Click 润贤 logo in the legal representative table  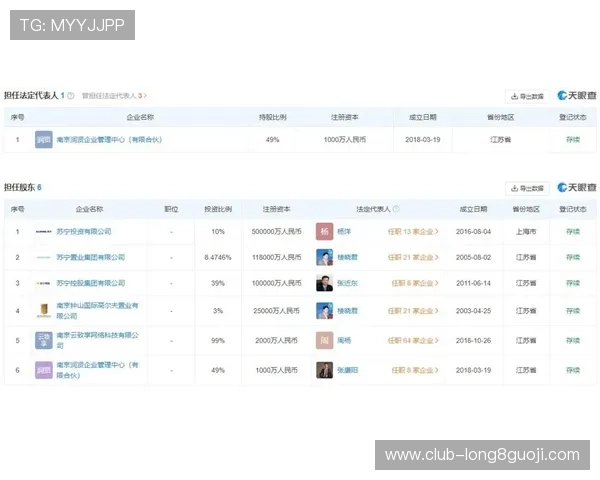44,140
